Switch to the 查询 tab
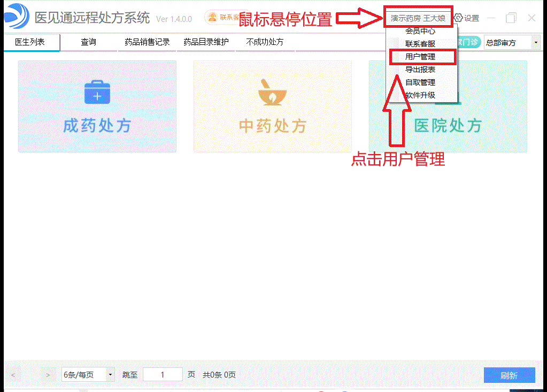Image resolution: width=547 pixels, height=392 pixels. click(88, 42)
